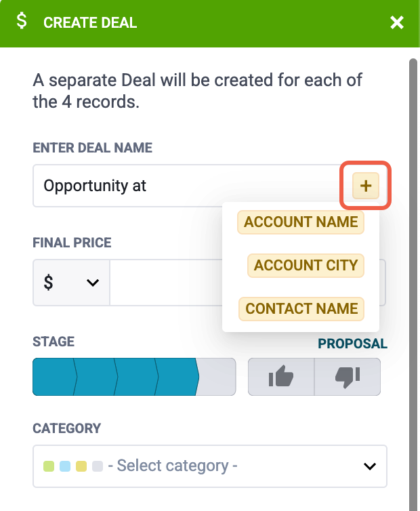420x511 pixels.
Task: Click the plus merge-field icon
Action: pos(366,186)
